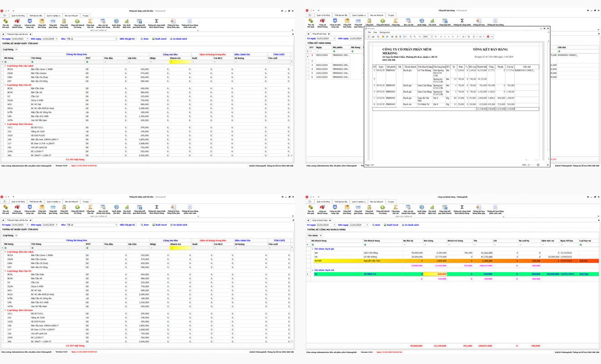Click 'Xuất nhập tồn kho' icon in top-left window
The image size is (601, 364).
pyautogui.click(x=116, y=22)
